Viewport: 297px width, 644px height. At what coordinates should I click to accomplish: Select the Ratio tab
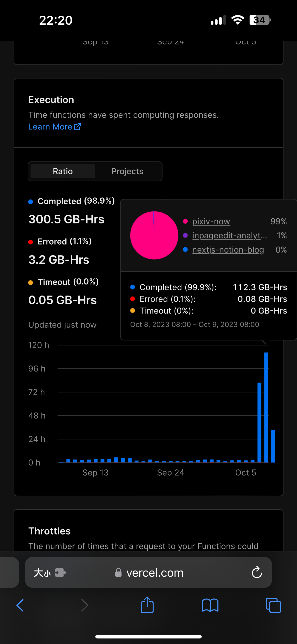point(62,171)
